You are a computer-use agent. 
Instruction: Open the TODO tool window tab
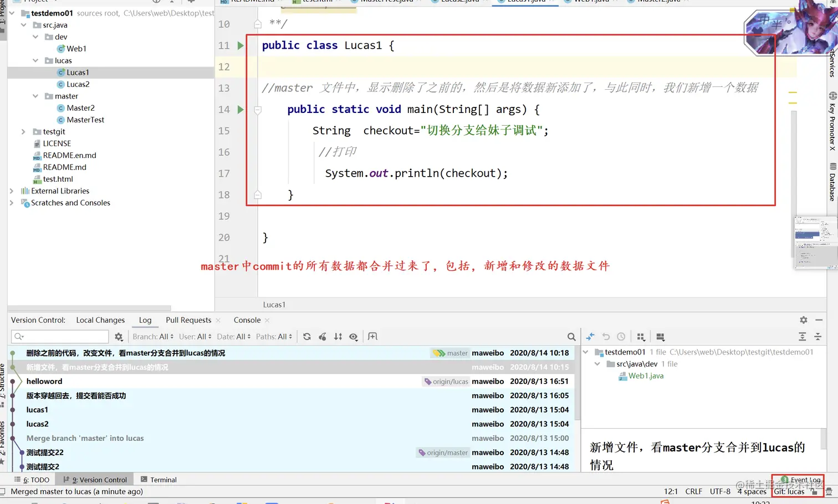point(32,480)
